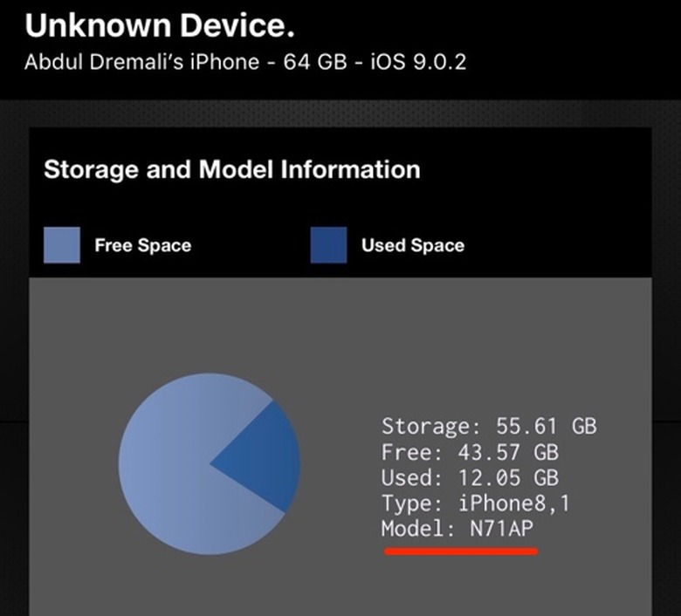681x616 pixels.
Task: Click the 55.61 GB storage value
Action: pos(547,427)
